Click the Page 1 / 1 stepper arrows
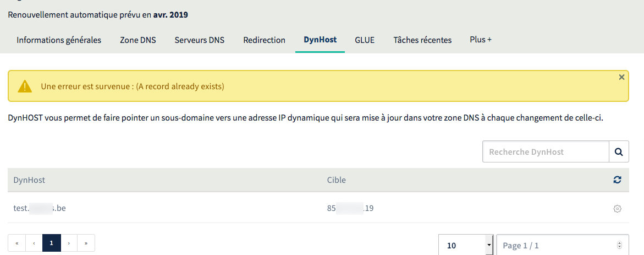 point(620,245)
